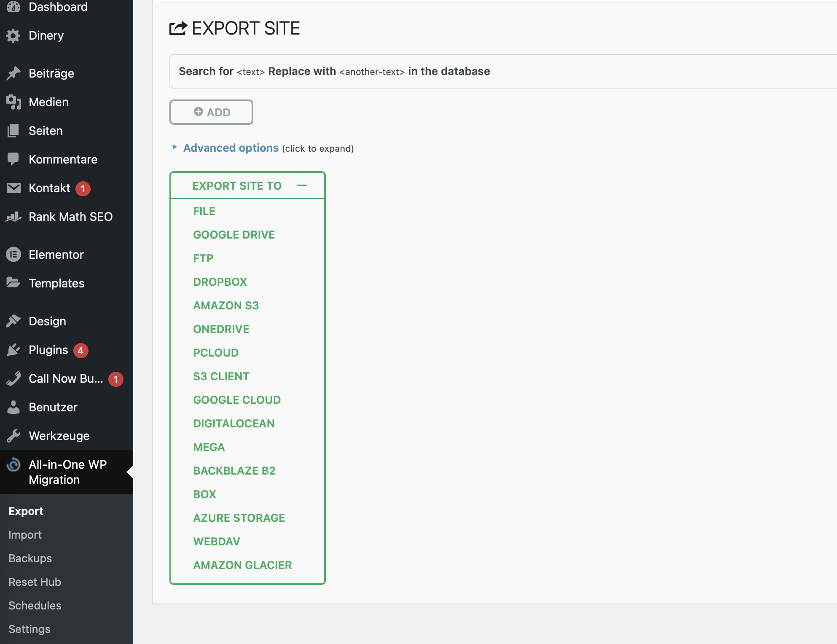
Task: Click the All-in-One WP Migration logo icon
Action: [x=13, y=464]
